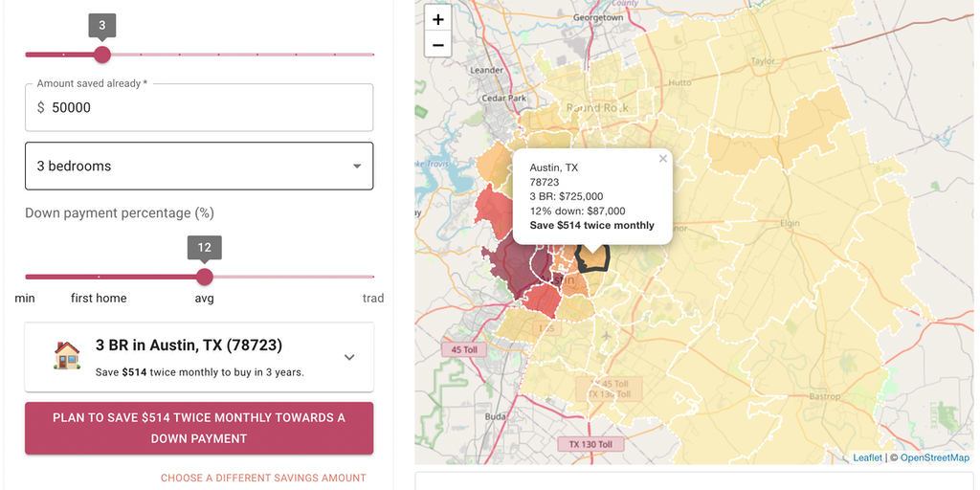
Task: Open the Leaflet attribution link
Action: (x=867, y=457)
